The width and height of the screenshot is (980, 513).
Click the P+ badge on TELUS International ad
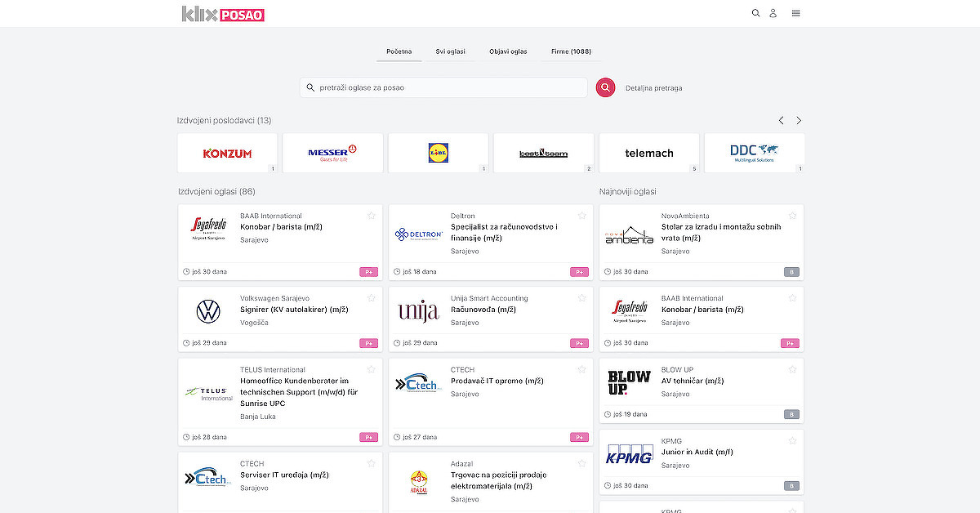369,437
